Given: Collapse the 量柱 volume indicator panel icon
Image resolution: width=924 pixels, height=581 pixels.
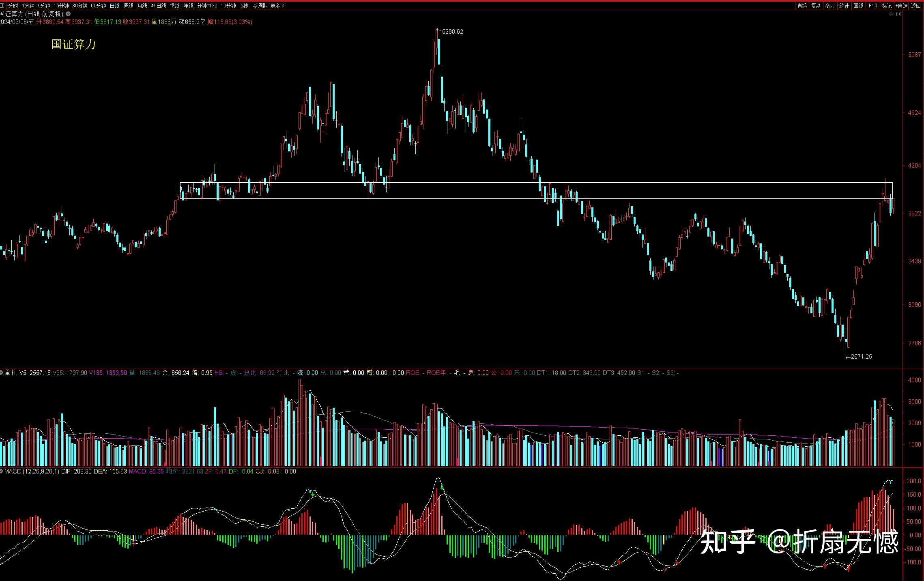Looking at the screenshot, I should click(x=2, y=372).
